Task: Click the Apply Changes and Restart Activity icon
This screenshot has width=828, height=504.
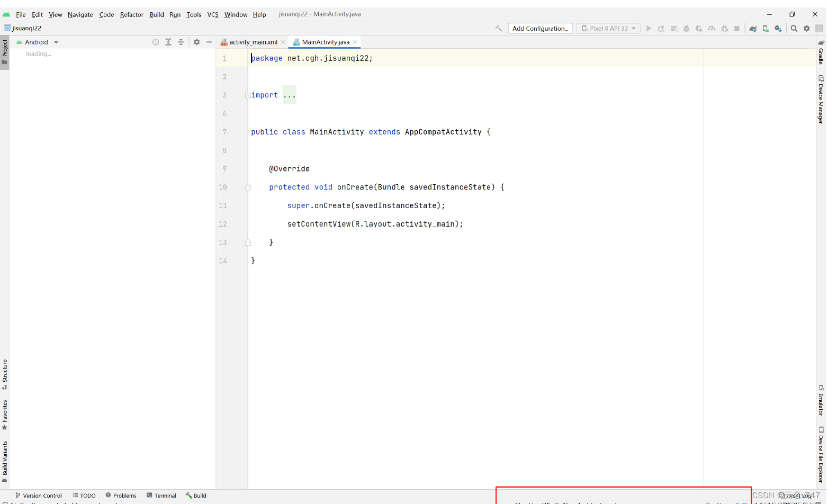Action: [x=661, y=29]
